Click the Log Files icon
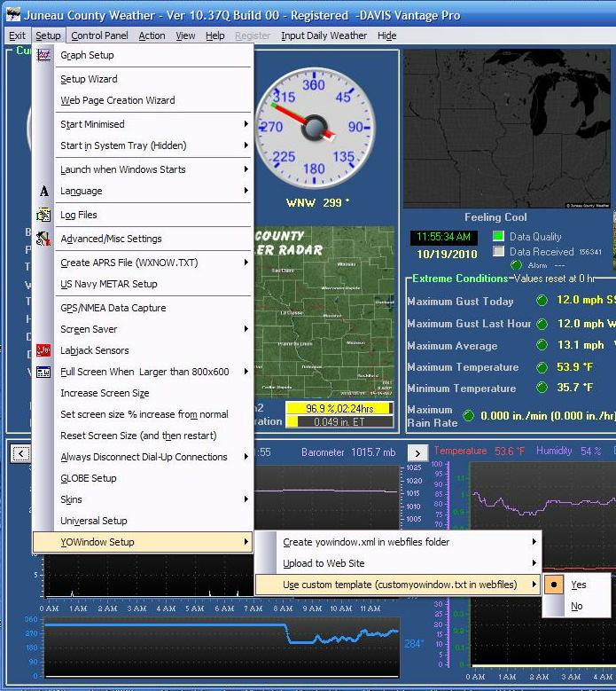 pyautogui.click(x=43, y=216)
